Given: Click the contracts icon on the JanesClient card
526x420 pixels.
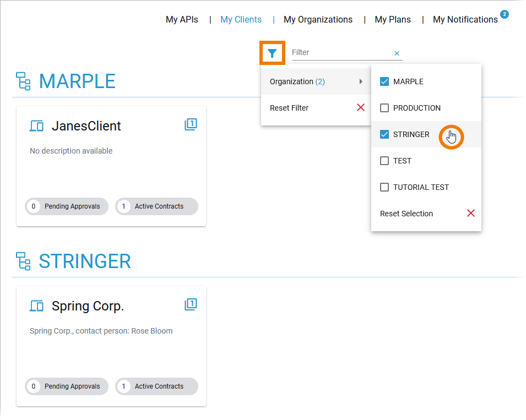Looking at the screenshot, I should pyautogui.click(x=191, y=124).
